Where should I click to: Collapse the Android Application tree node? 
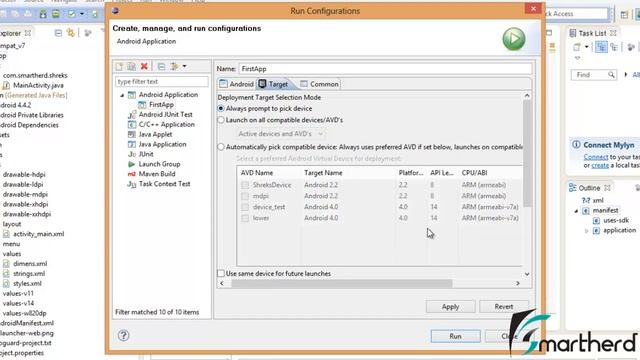point(122,95)
